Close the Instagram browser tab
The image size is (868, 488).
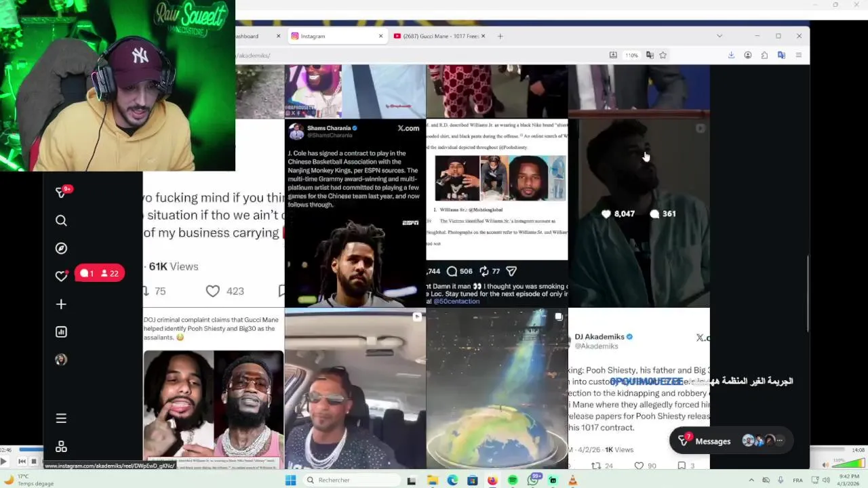click(x=380, y=36)
